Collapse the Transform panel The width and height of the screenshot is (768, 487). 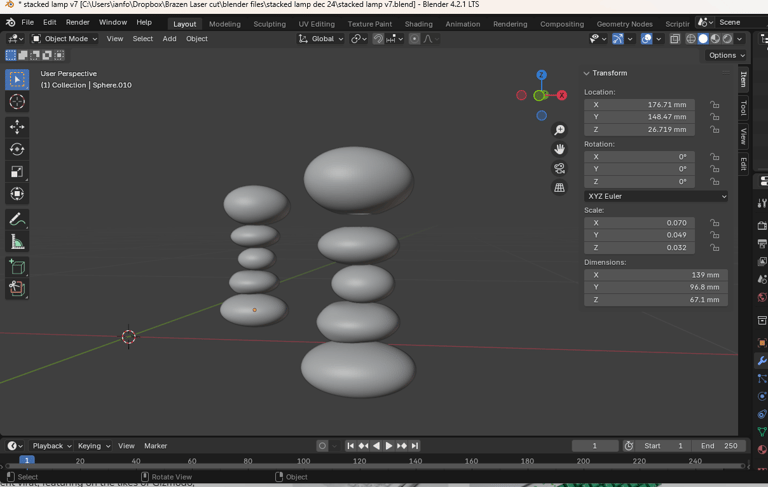586,73
